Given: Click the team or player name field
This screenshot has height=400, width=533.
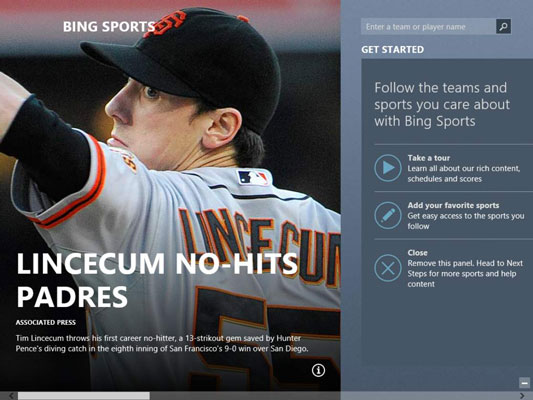Looking at the screenshot, I should (x=428, y=27).
